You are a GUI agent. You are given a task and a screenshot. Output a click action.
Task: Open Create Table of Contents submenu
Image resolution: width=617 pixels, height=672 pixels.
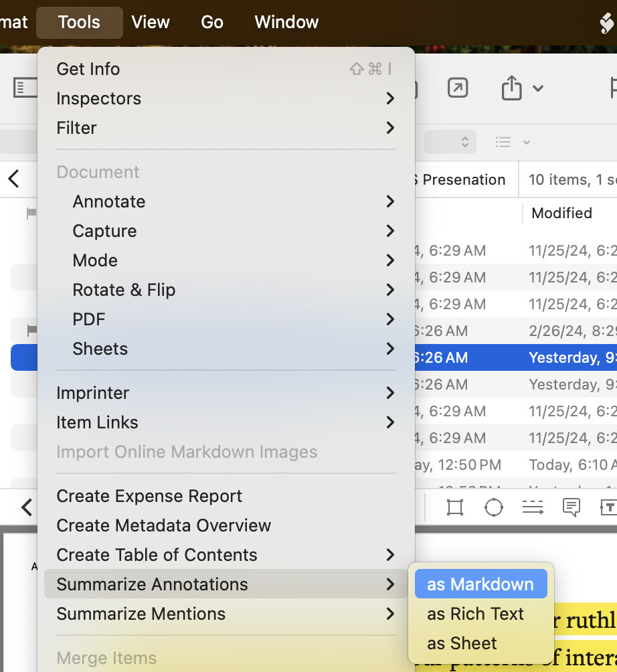pos(226,555)
